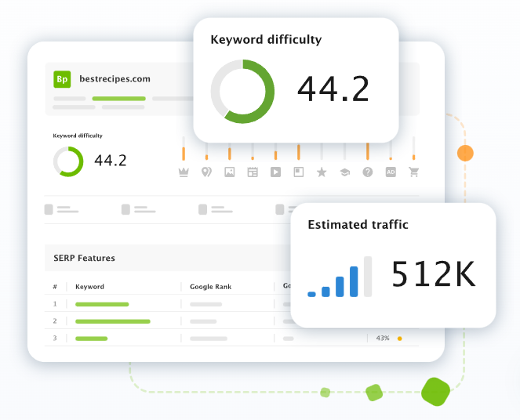Select the map pin local pack icon
520x420 pixels.
coord(206,172)
